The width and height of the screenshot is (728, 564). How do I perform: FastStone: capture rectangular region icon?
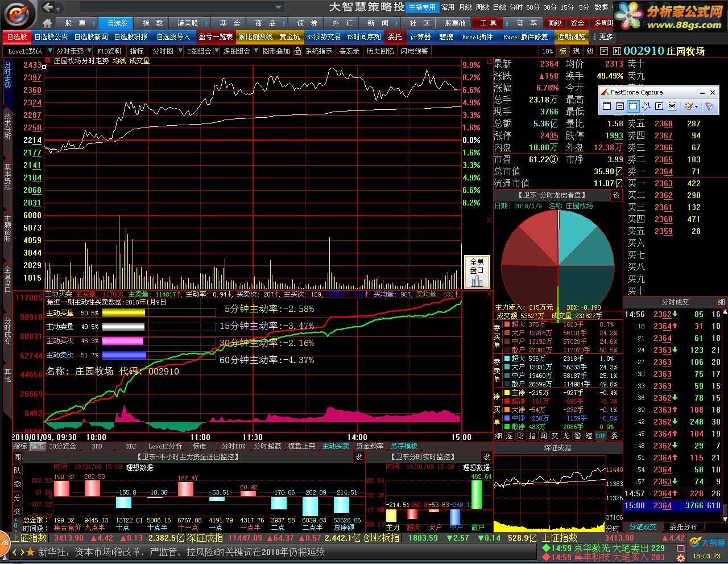[633, 106]
